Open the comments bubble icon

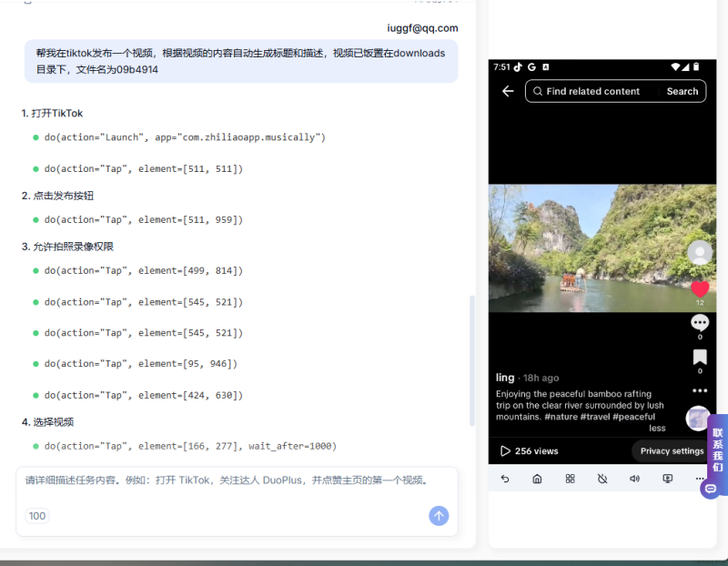click(699, 323)
